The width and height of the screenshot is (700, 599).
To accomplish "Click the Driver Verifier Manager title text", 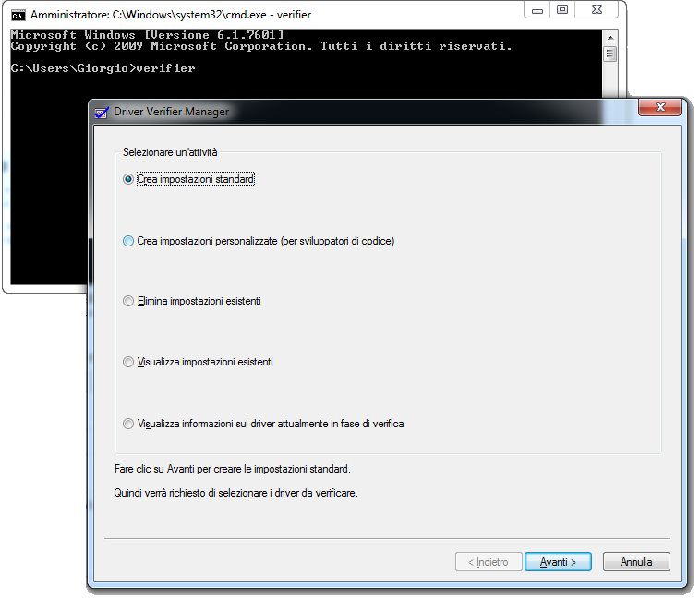I will tap(171, 112).
